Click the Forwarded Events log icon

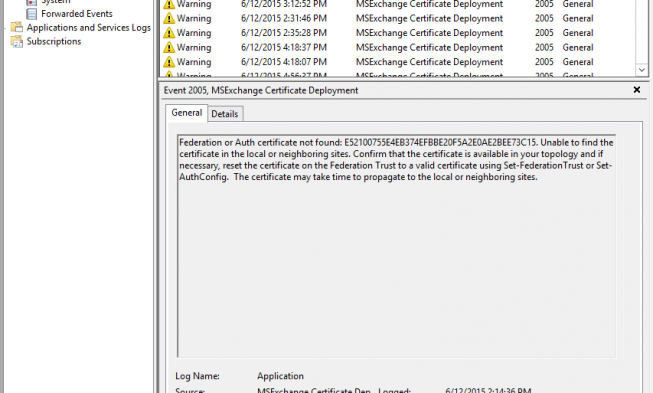[x=31, y=14]
